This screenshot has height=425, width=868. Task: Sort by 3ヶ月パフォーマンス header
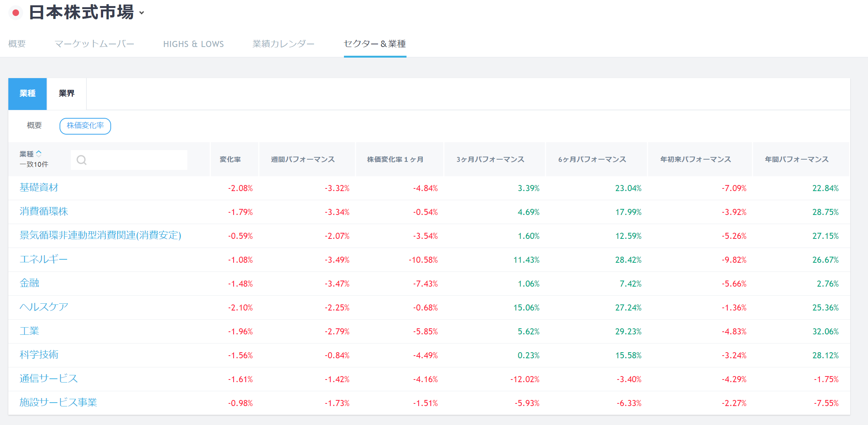pos(490,160)
